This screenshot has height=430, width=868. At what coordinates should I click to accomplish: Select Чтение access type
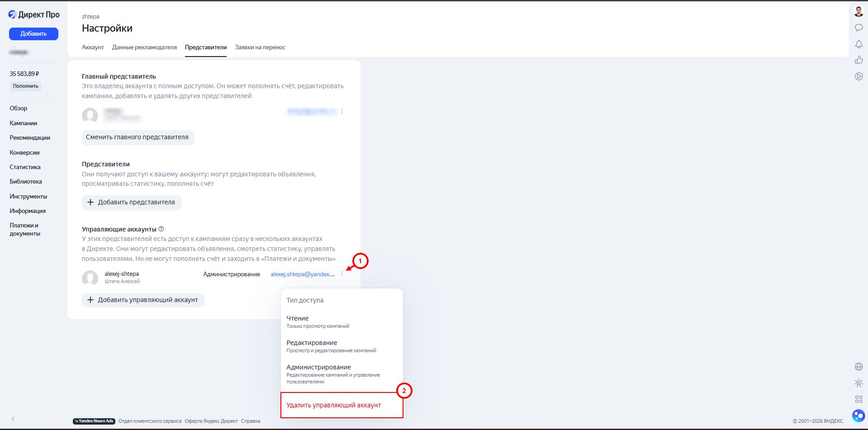(342, 321)
